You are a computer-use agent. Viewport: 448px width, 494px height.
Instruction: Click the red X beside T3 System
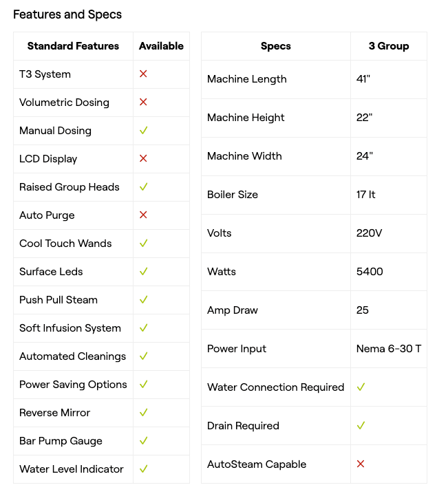[x=143, y=74]
